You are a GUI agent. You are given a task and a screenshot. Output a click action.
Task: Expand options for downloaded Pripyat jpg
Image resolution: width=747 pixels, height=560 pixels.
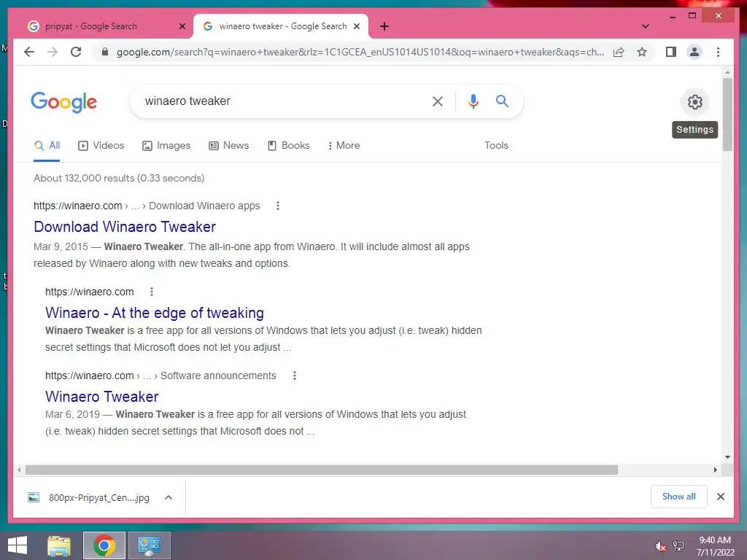click(x=169, y=497)
